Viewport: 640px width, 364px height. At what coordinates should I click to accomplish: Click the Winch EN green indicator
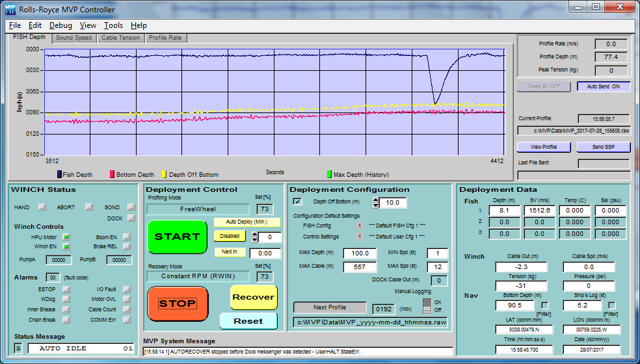click(66, 246)
